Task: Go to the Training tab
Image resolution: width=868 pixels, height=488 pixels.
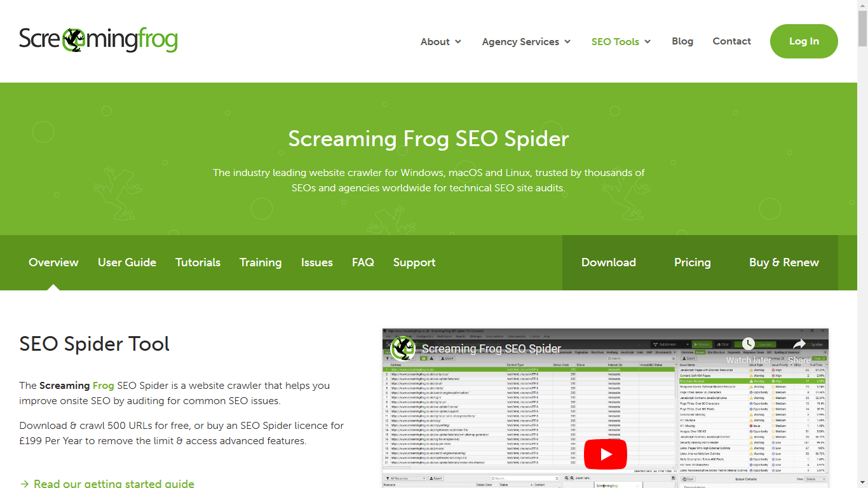Action: (x=261, y=262)
